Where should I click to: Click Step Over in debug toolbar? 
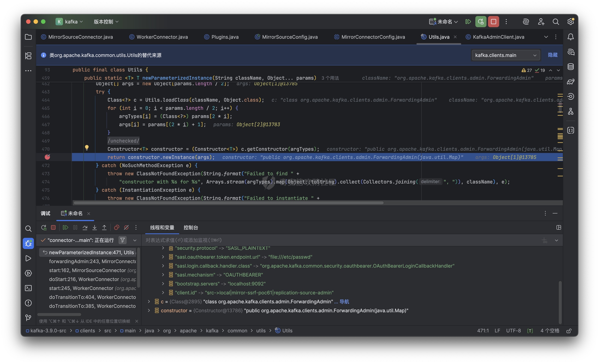click(x=85, y=228)
